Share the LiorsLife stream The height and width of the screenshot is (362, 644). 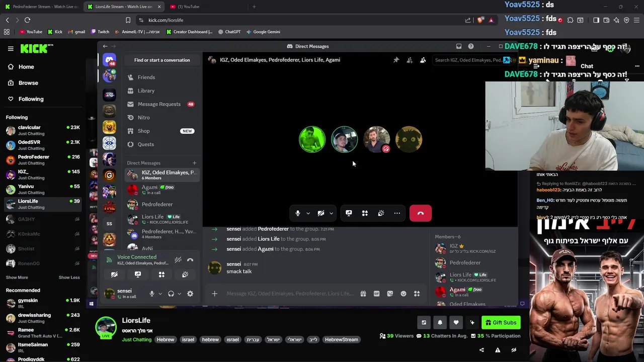481,350
